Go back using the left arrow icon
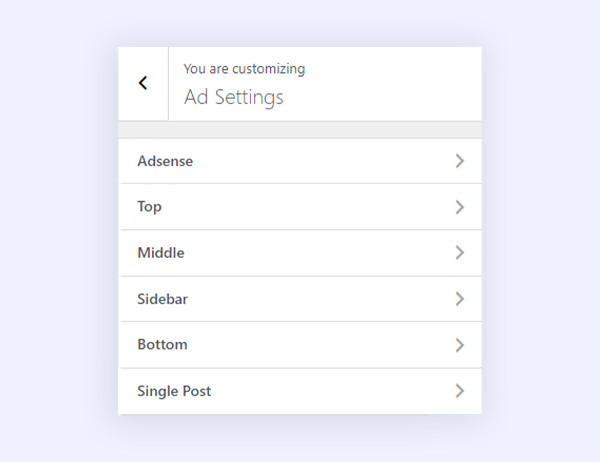Screen dimensions: 600x462 point(143,83)
